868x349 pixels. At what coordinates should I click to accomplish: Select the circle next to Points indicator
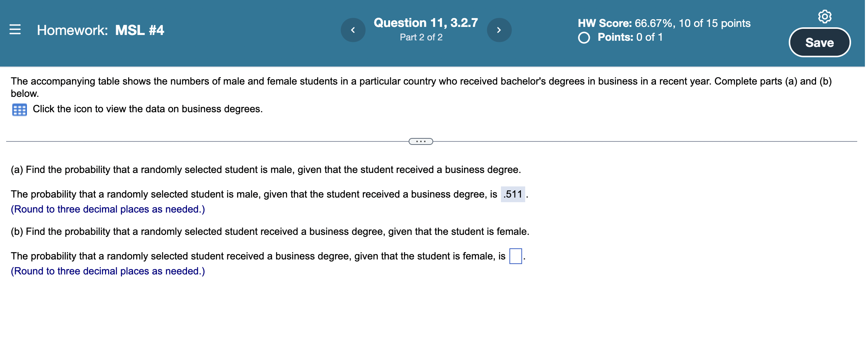point(583,37)
